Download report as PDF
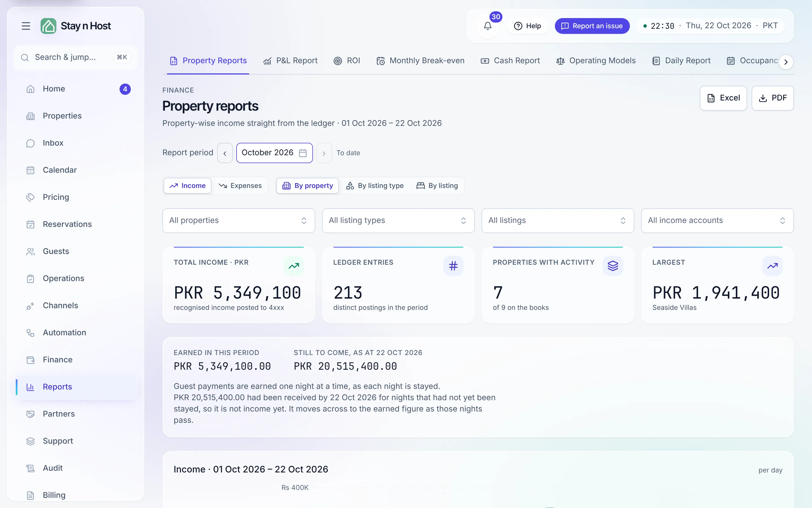812x508 pixels. tap(773, 98)
